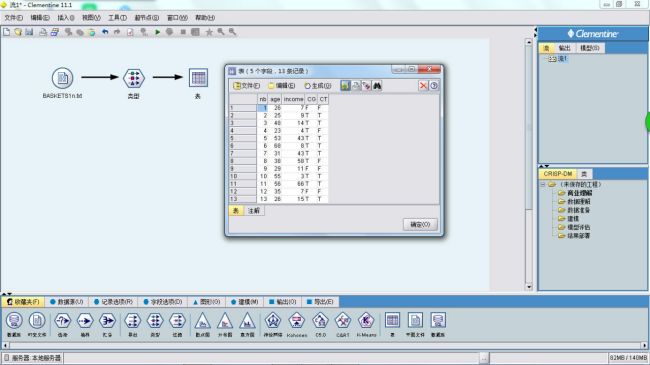Pick the Histogram graph node from the palette
The image size is (650, 365).
[x=247, y=324]
